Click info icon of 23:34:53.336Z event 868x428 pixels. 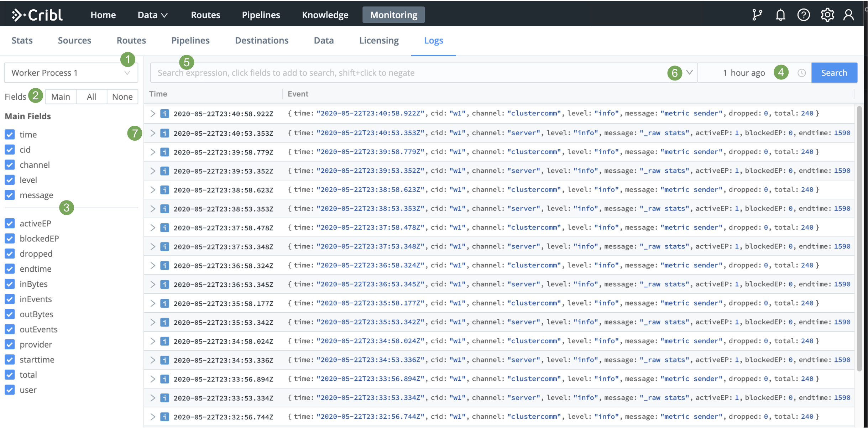click(x=164, y=360)
